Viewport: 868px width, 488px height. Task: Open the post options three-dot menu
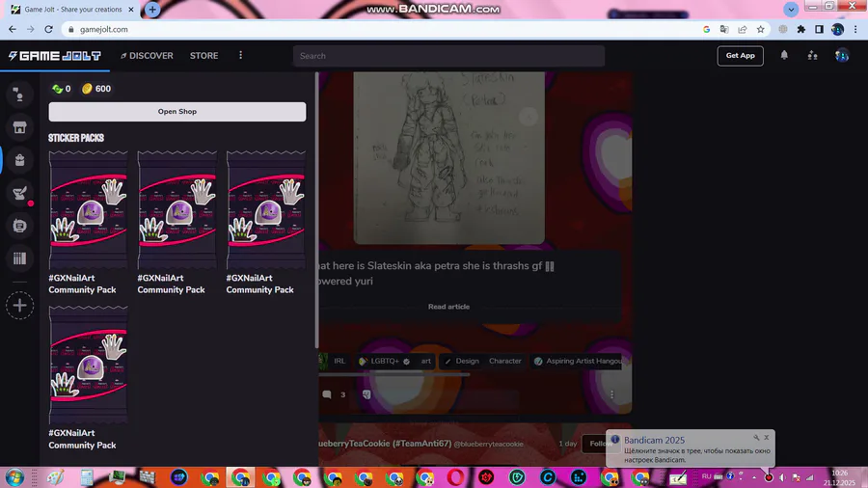[x=611, y=394]
